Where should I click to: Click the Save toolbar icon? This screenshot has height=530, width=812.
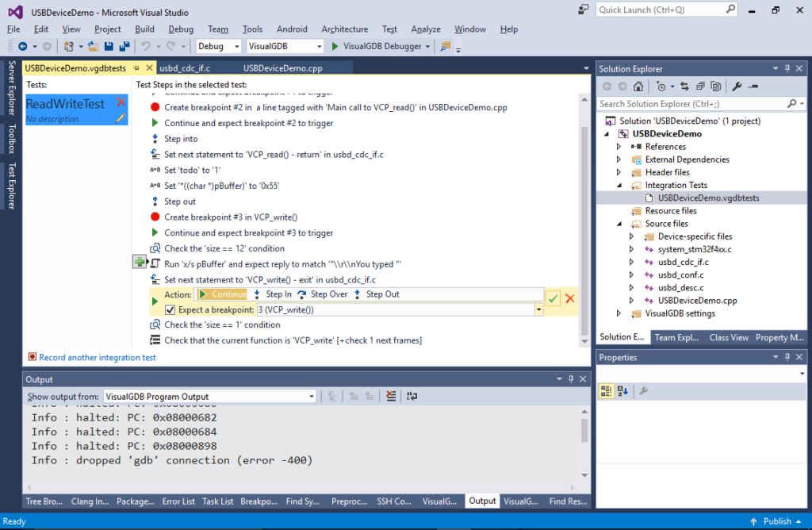click(109, 46)
